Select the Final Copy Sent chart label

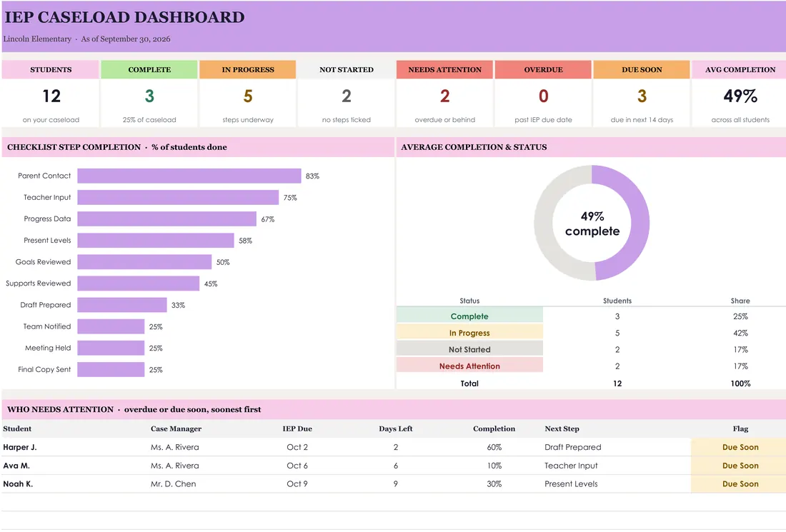(44, 370)
